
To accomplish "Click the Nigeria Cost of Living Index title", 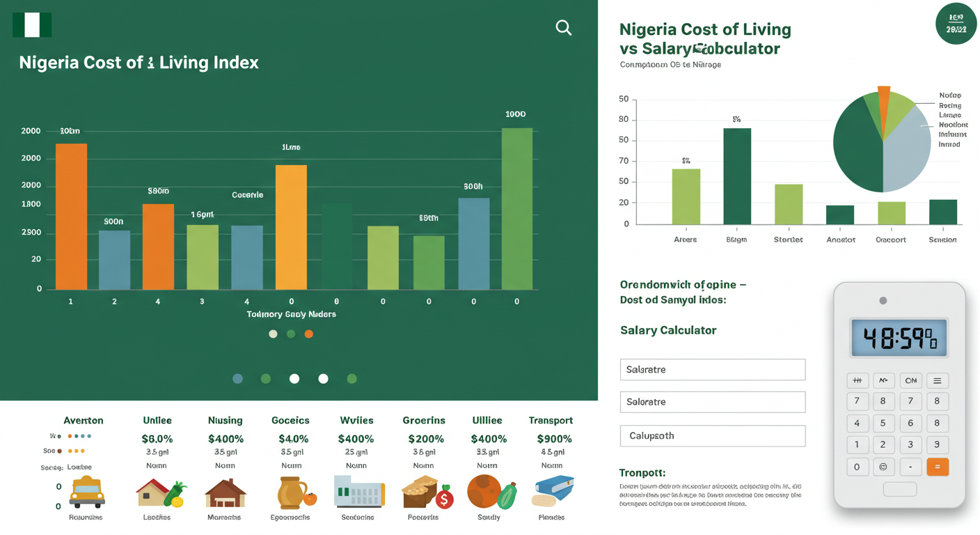I will pos(139,63).
